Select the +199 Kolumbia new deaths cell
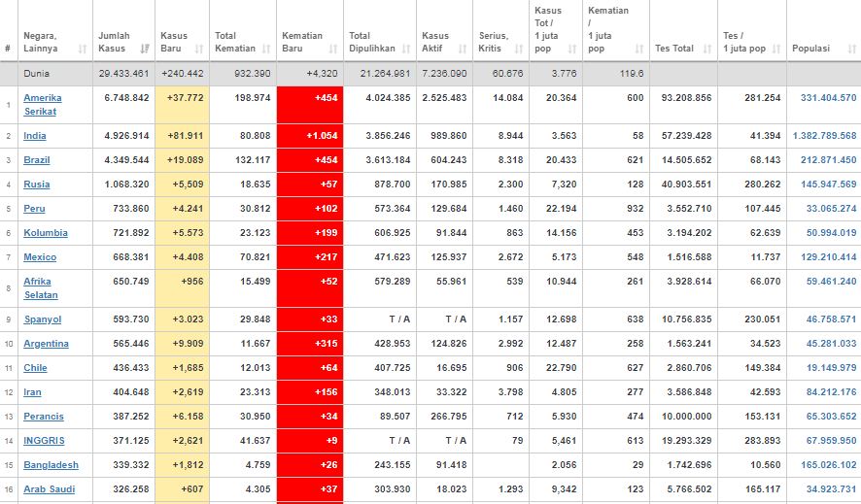This screenshot has width=861, height=504. pyautogui.click(x=310, y=232)
